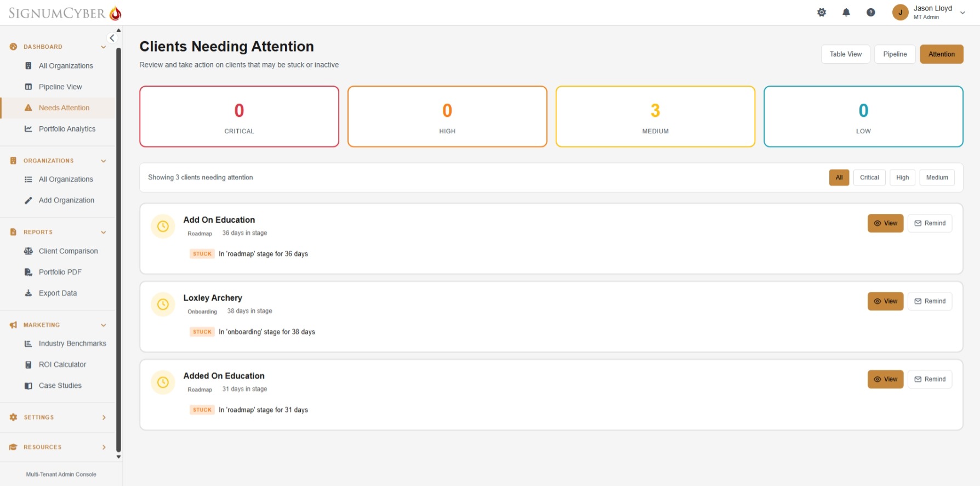View the Loxley Archery client
The height and width of the screenshot is (486, 980).
[x=885, y=301]
